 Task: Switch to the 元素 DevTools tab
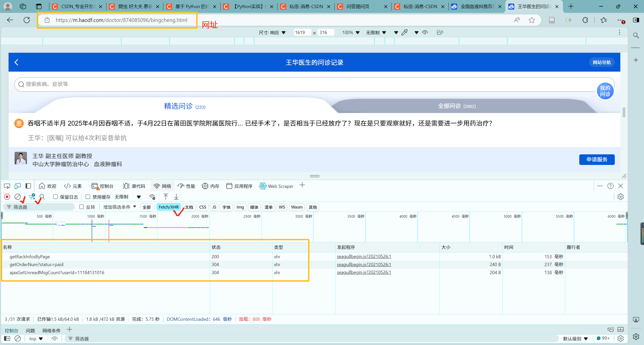click(x=73, y=186)
